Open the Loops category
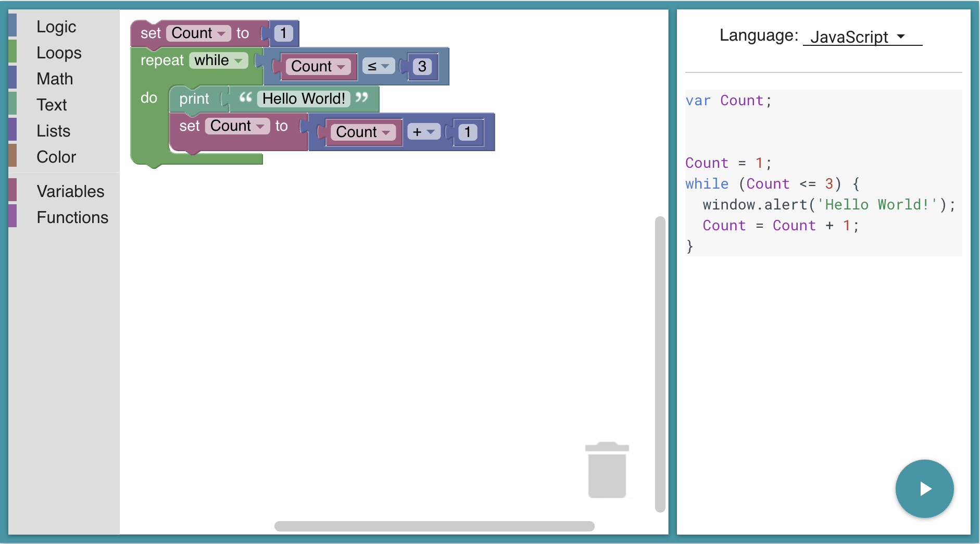 [59, 53]
